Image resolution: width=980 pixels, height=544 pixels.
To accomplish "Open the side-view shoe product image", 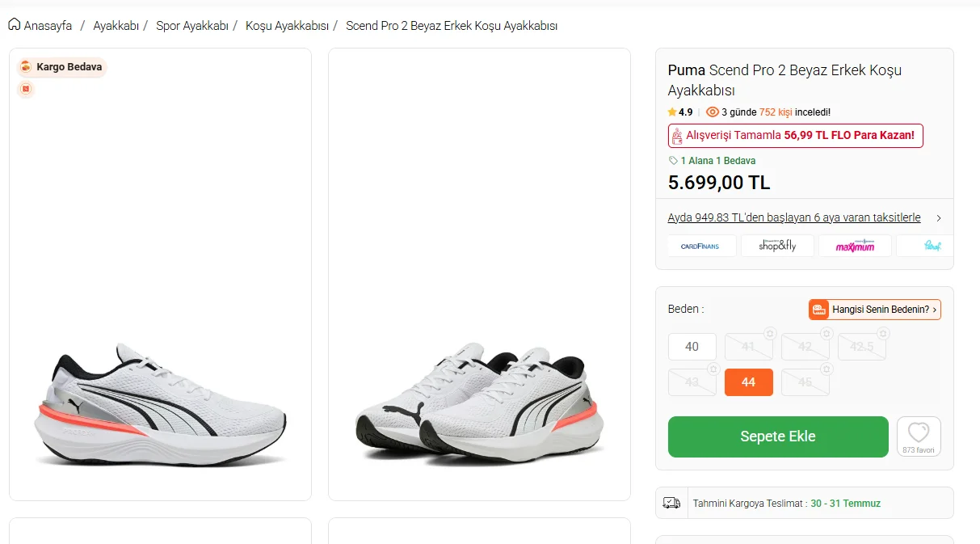I will [x=160, y=275].
